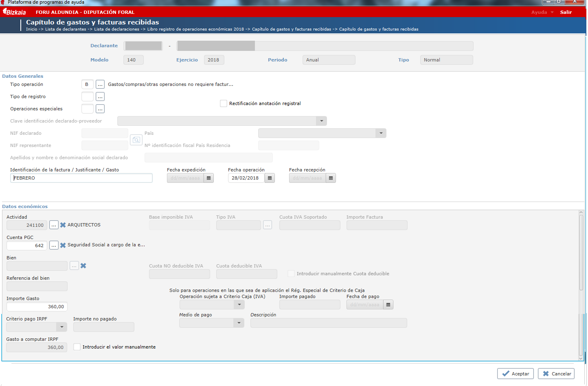Click the Fecha operación date field
Screen dimensions: 588x386
247,178
